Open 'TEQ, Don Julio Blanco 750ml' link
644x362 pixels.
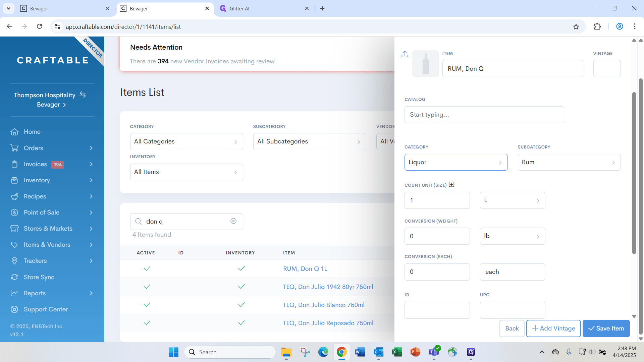click(x=324, y=305)
